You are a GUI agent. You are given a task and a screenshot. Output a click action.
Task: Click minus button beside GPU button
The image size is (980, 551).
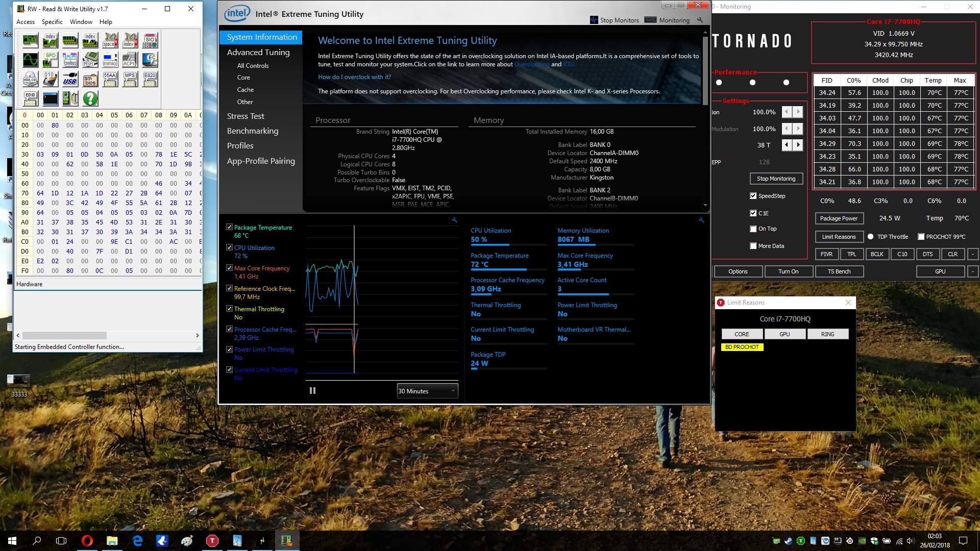pyautogui.click(x=973, y=271)
